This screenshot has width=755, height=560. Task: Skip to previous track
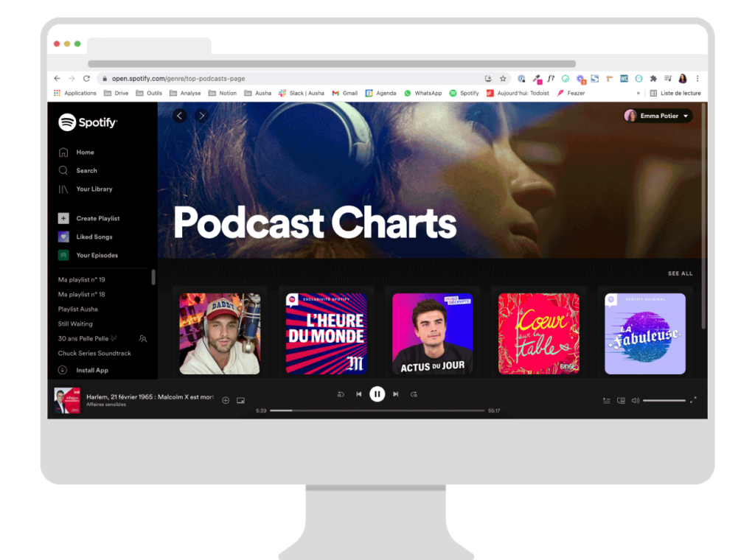pos(359,394)
